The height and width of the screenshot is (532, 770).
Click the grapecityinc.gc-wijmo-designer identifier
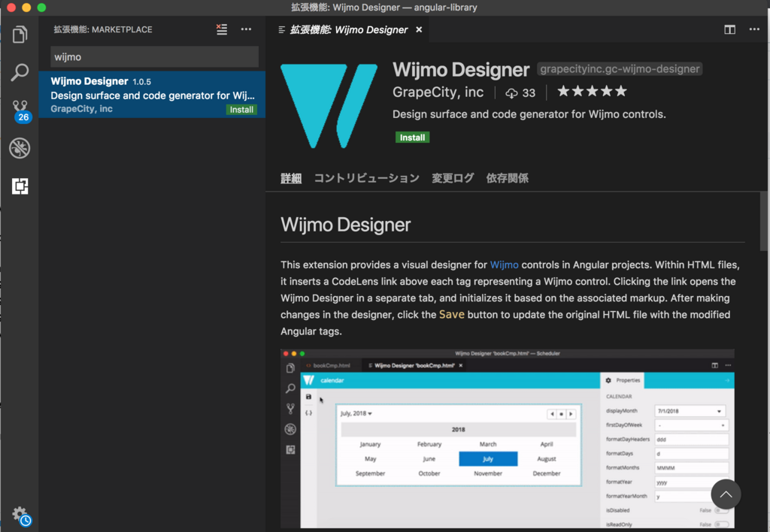pos(620,68)
